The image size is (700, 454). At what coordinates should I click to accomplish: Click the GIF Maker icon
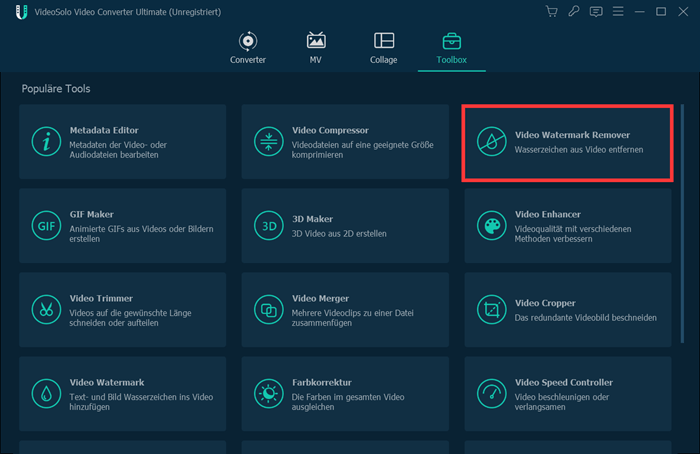(46, 225)
